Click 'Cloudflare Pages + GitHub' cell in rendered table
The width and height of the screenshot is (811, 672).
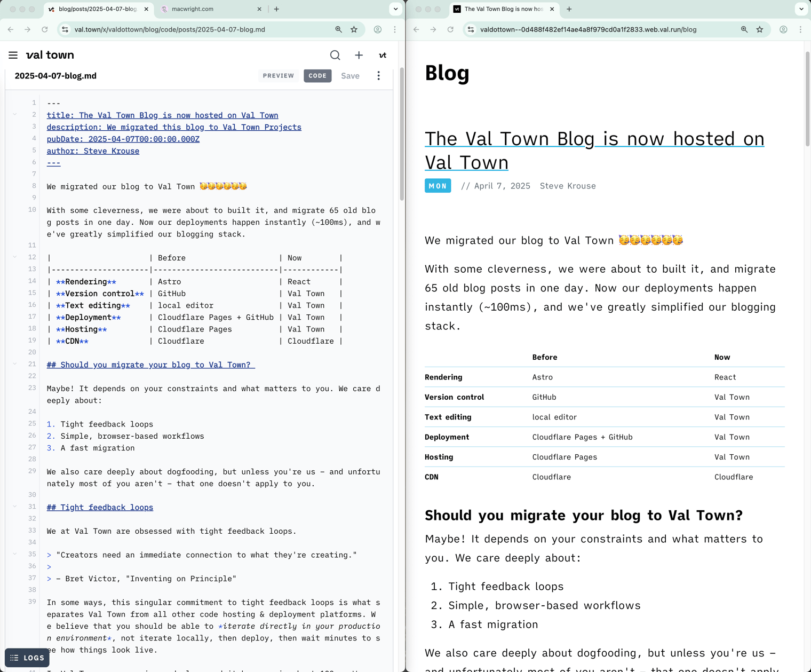pos(582,437)
